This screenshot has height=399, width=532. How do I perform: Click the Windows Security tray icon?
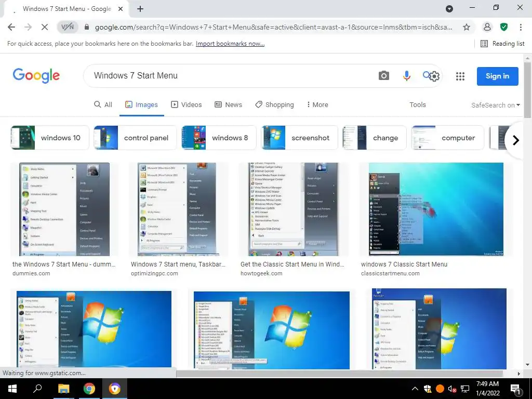point(428,389)
